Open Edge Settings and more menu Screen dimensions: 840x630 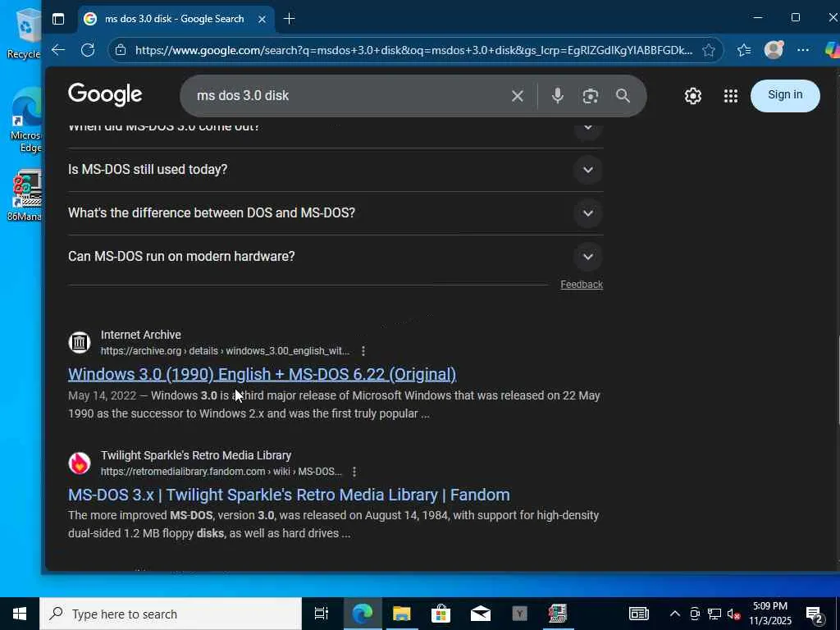tap(802, 50)
